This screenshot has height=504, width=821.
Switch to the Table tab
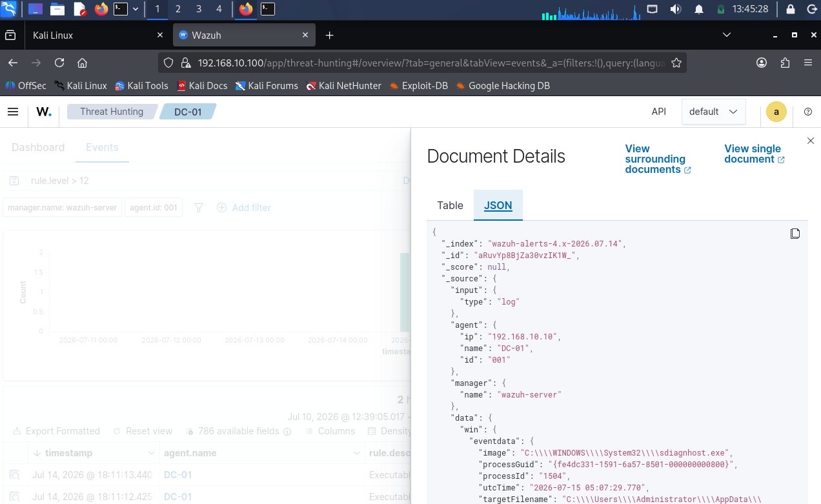tap(450, 205)
